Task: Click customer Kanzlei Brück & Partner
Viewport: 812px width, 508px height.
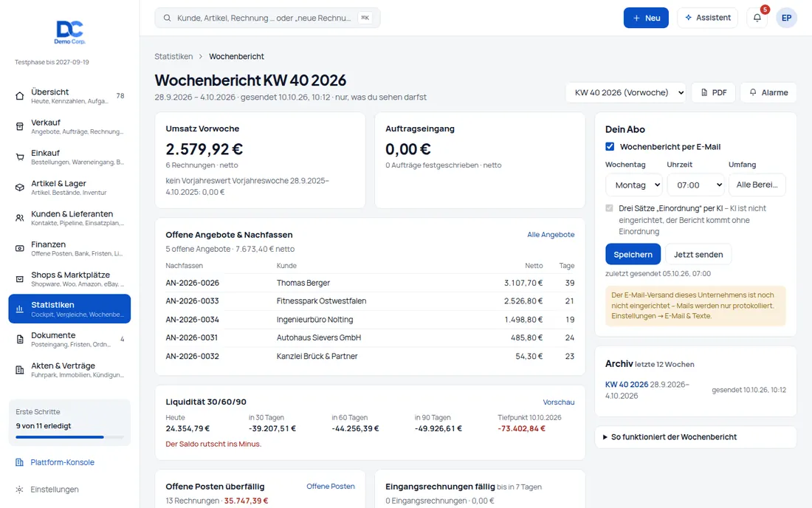Action: (317, 357)
